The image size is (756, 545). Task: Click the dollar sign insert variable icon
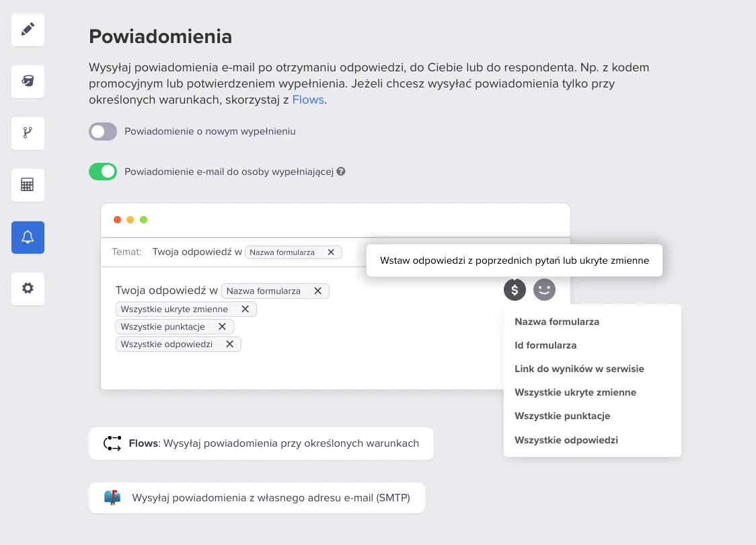[515, 290]
